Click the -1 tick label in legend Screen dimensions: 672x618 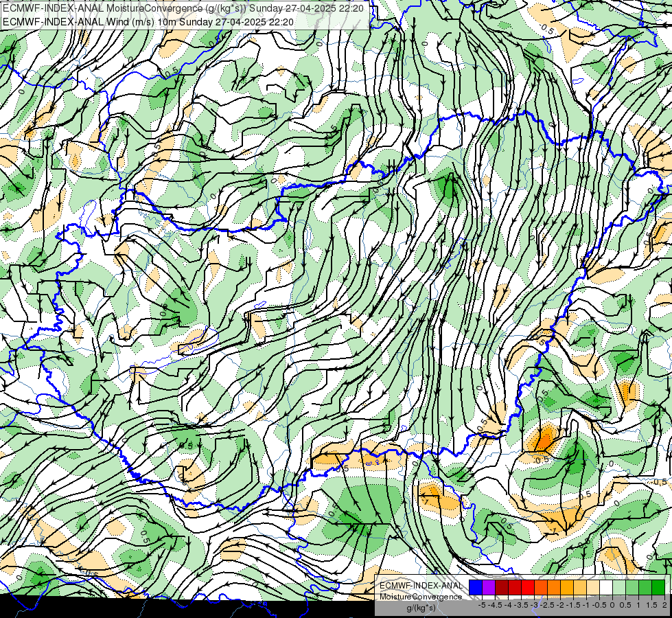point(586,605)
